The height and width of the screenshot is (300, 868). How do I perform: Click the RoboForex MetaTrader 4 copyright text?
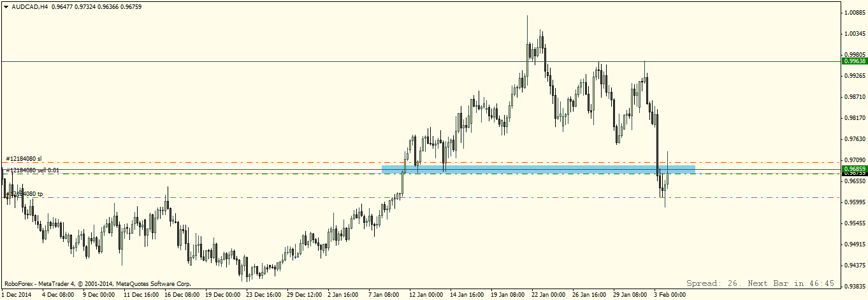pos(97,283)
